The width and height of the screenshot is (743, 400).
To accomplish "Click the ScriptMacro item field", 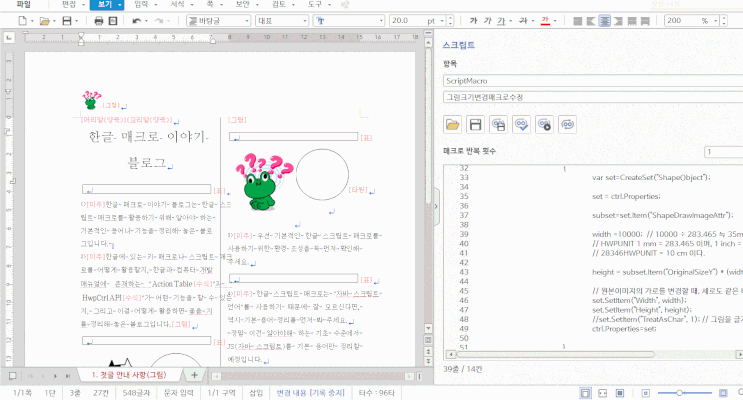I will click(593, 81).
